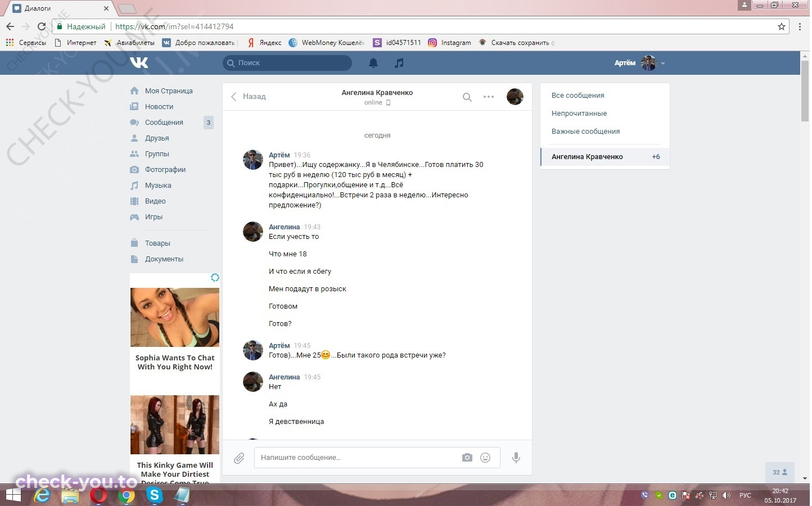Open Chrome's three-dot menu
Image resolution: width=812 pixels, height=506 pixels.
[800, 26]
